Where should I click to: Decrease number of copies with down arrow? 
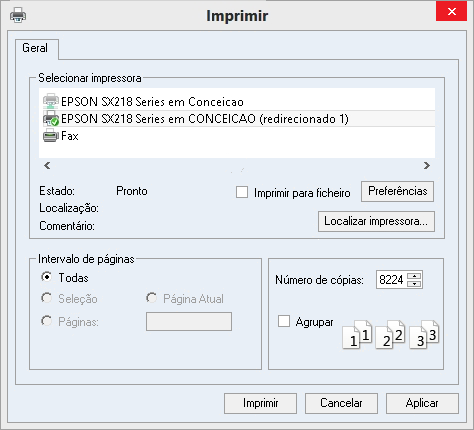414,284
